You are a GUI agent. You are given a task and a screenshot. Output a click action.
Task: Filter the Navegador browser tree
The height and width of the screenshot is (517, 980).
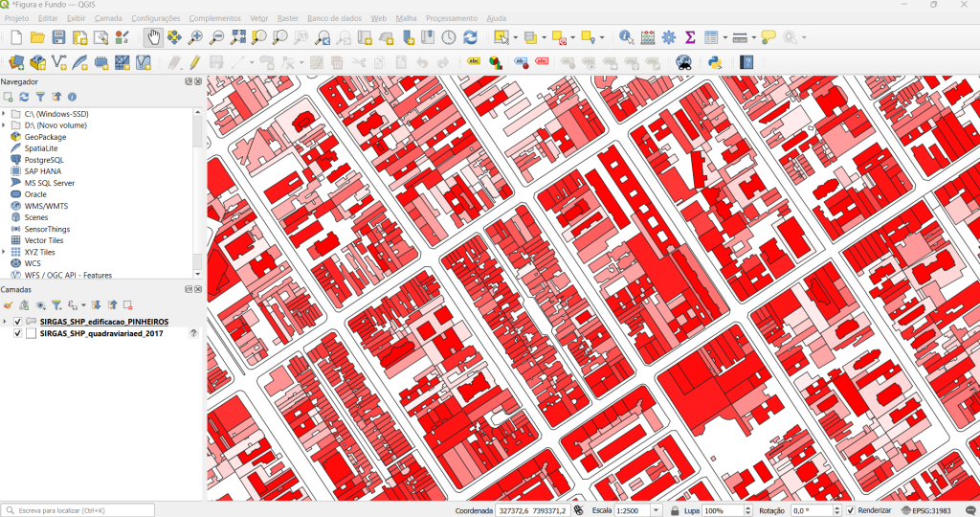(40, 97)
